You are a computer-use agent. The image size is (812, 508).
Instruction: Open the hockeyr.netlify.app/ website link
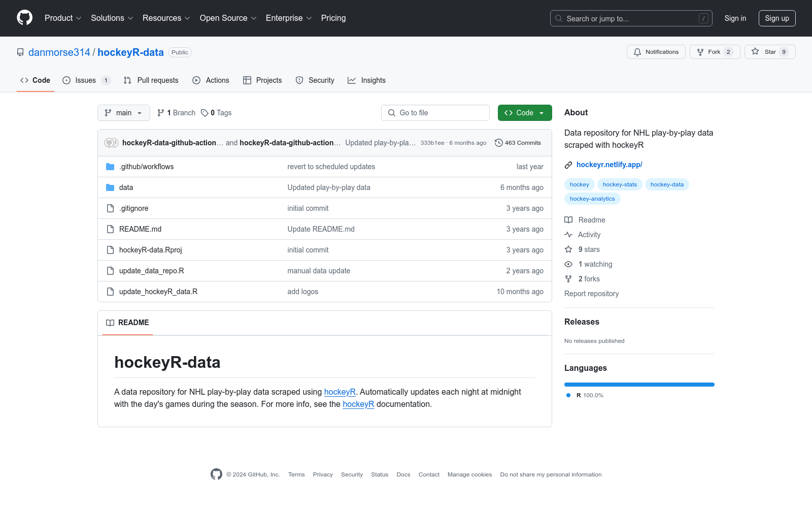coord(610,165)
